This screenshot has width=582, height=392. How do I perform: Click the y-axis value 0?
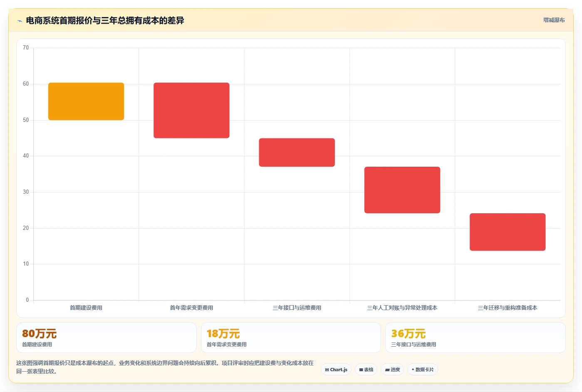[27, 300]
